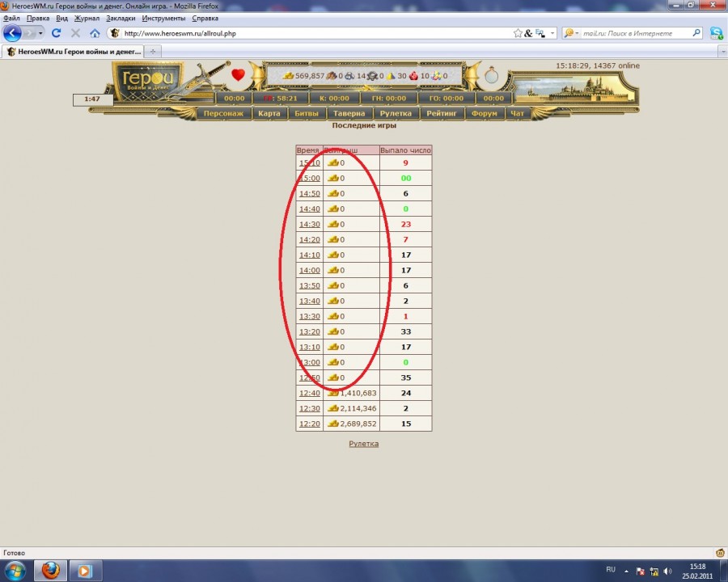Open Firefox from the Windows taskbar
Screen dimensions: 728x582
pos(50,570)
